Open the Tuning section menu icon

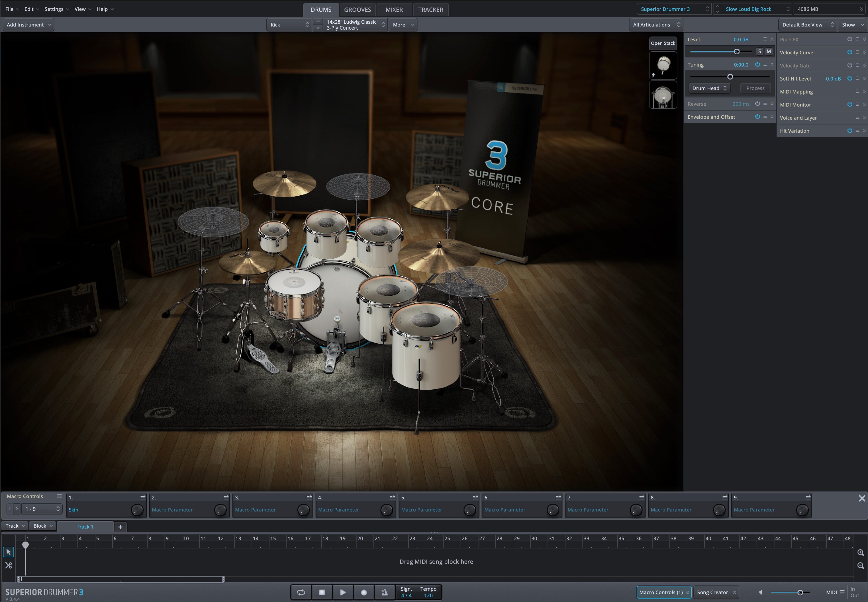[765, 65]
